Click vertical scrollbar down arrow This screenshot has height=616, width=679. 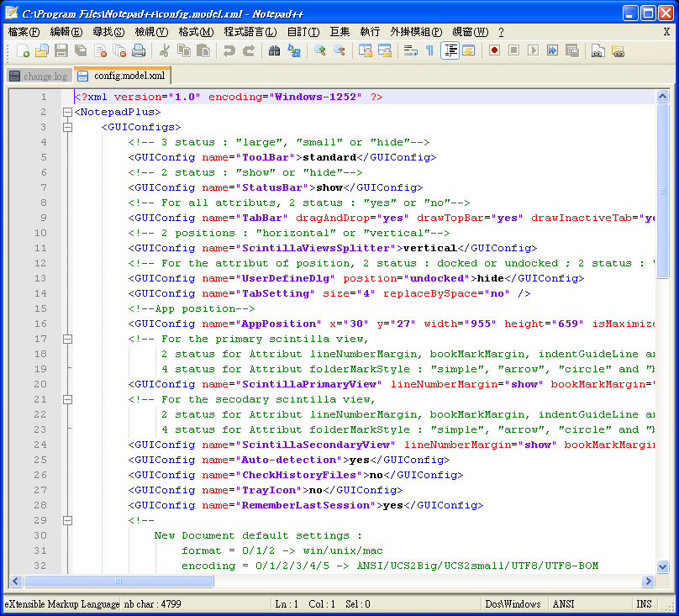click(x=662, y=566)
